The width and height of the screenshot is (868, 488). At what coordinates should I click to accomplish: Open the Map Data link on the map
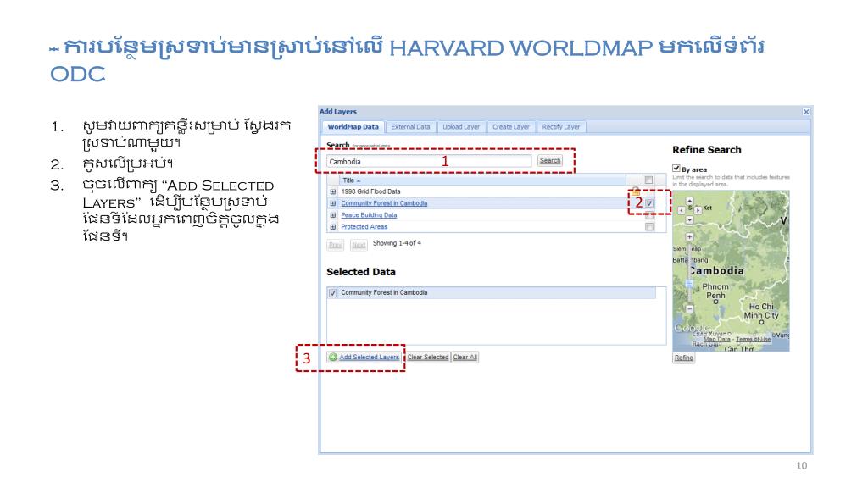point(716,339)
